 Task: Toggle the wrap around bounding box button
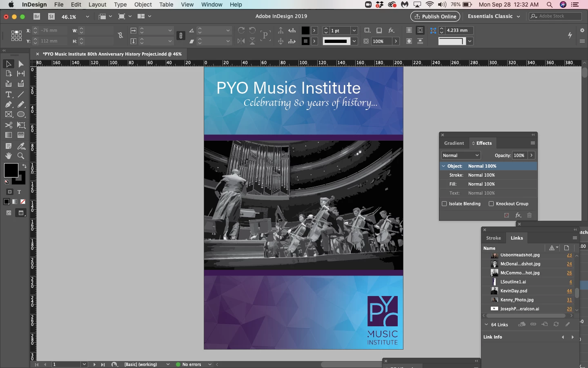coord(420,30)
